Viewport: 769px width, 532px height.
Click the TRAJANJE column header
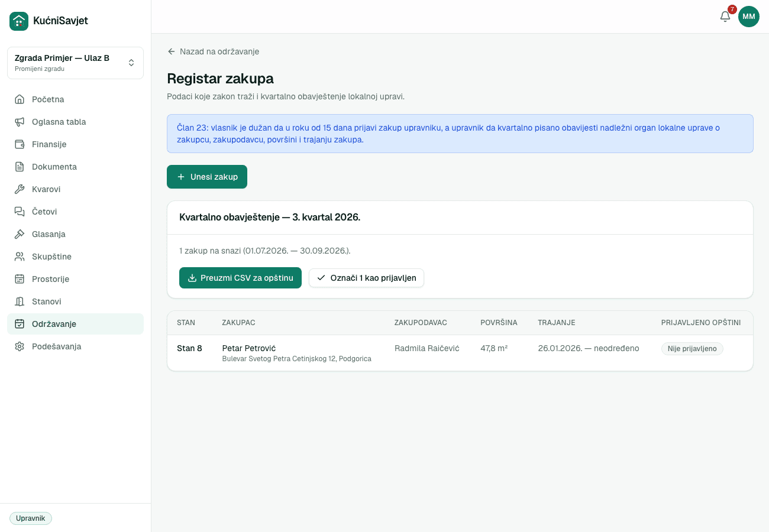pos(557,323)
